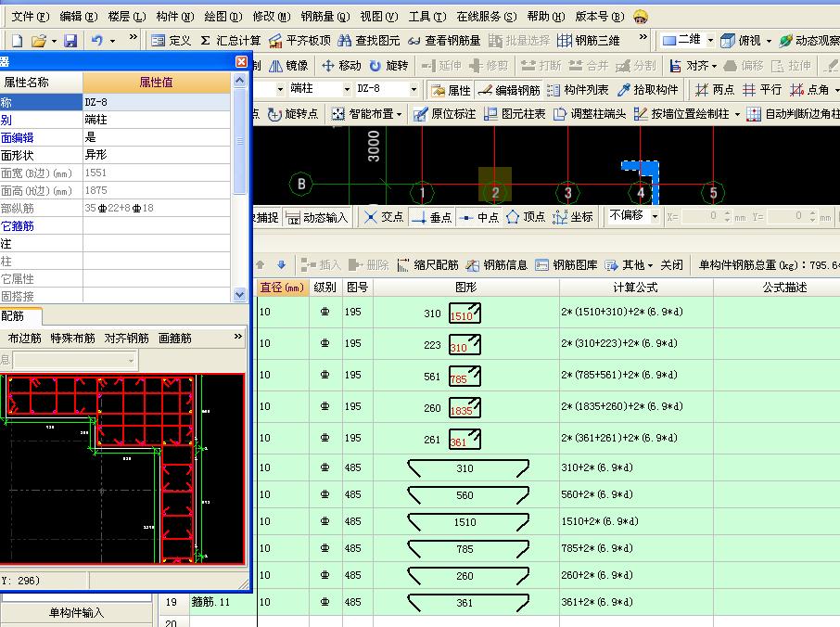This screenshot has width=840, height=627.
Task: Select 旋转点 draw tool
Action: click(x=292, y=113)
